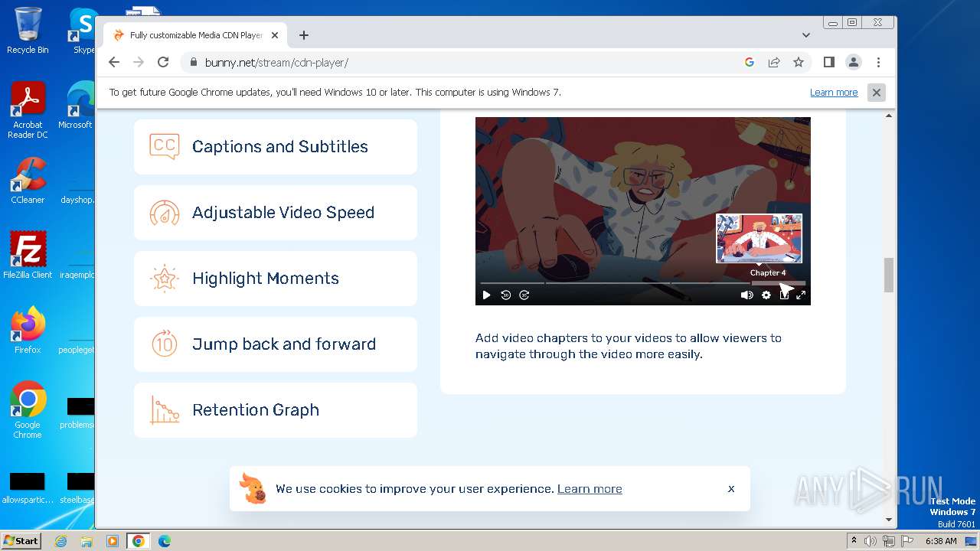Screen dimensions: 980x551
Task: Open Acrobat Reader DC desktop shortcut
Action: (x=28, y=111)
